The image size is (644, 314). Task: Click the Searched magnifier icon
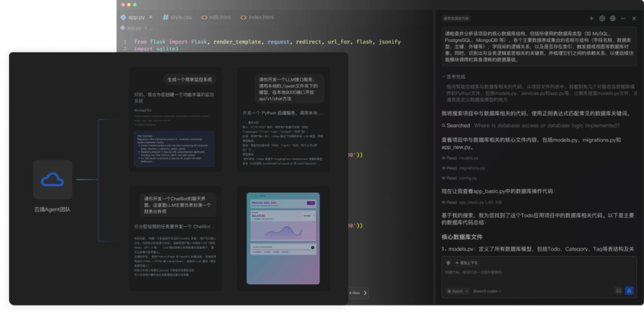444,126
